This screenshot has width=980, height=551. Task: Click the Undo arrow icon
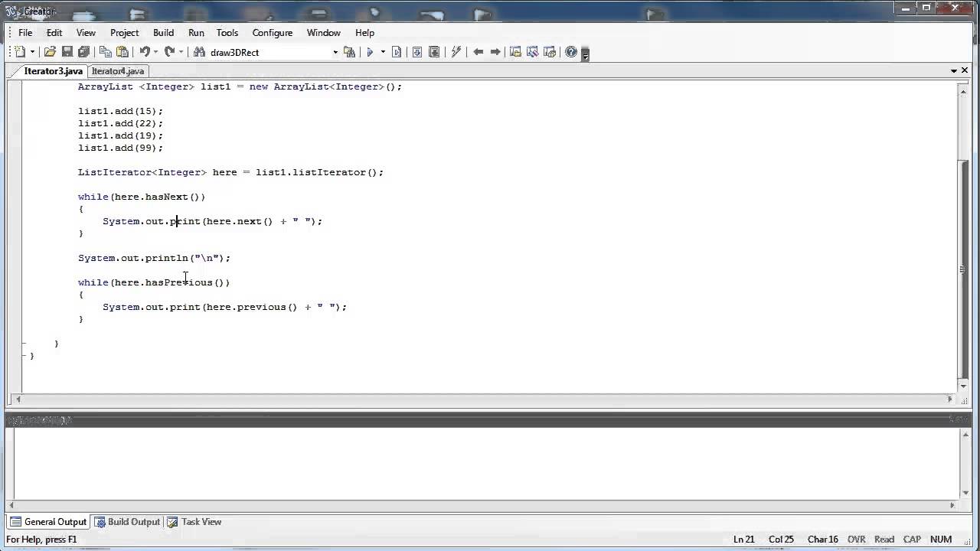[144, 52]
